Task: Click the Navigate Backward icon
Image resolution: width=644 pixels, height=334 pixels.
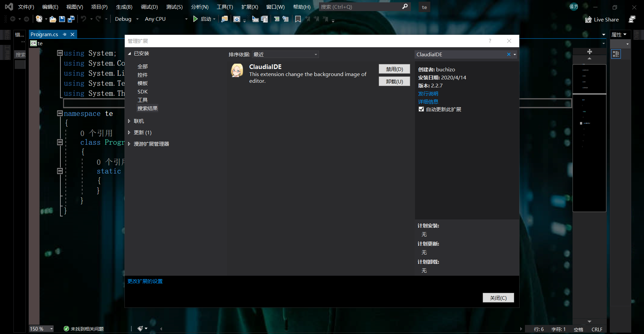Action: (x=13, y=19)
